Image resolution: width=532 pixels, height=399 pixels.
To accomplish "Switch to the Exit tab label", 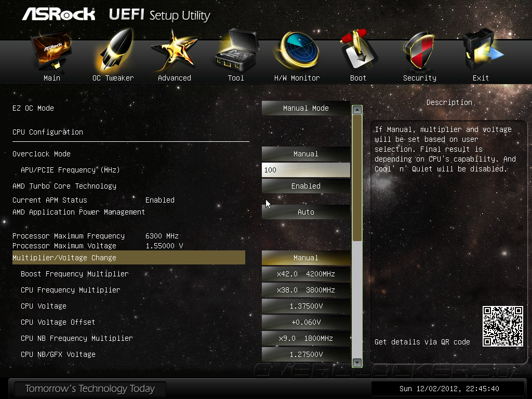I will (x=481, y=78).
